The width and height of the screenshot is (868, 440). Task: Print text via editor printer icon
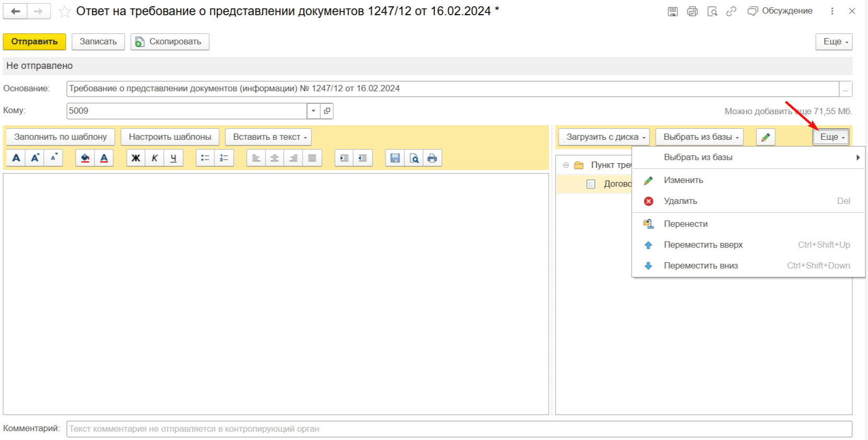click(x=432, y=157)
